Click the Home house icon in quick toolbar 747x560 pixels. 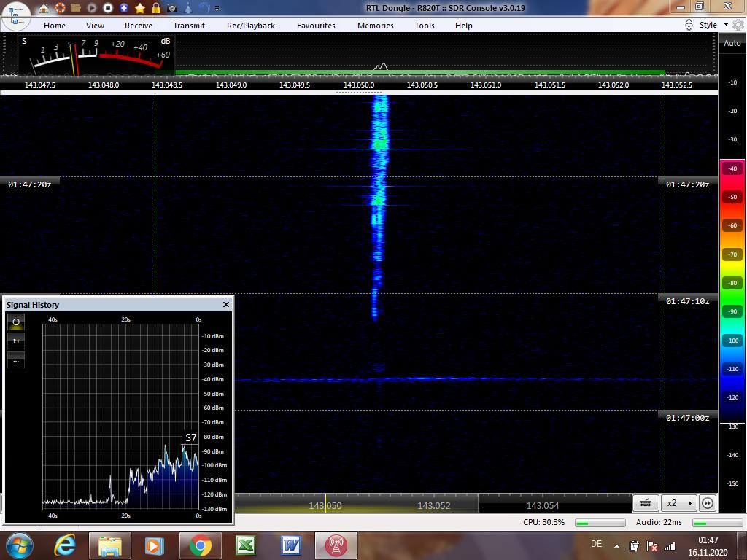tap(43, 7)
